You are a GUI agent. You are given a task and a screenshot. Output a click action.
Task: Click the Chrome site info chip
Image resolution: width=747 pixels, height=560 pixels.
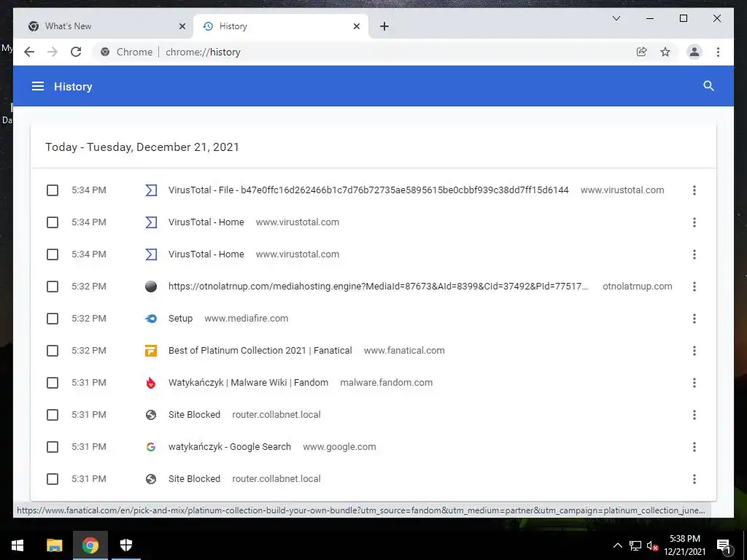click(125, 52)
